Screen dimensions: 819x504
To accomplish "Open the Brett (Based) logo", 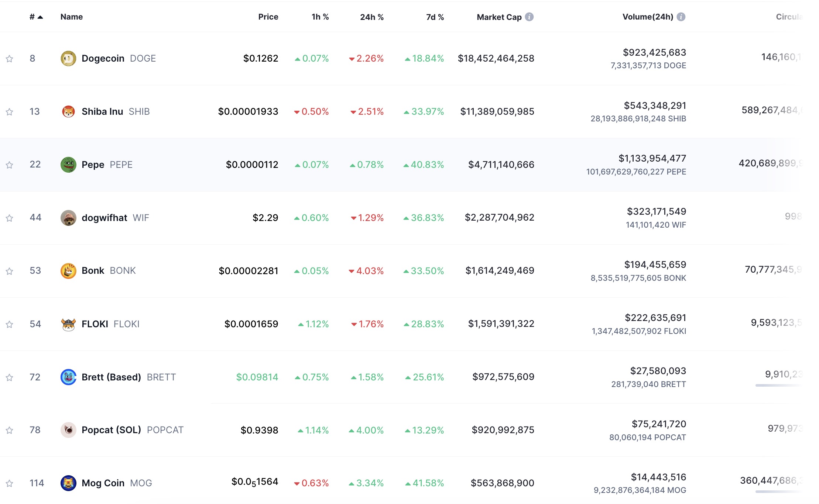I will click(x=68, y=377).
